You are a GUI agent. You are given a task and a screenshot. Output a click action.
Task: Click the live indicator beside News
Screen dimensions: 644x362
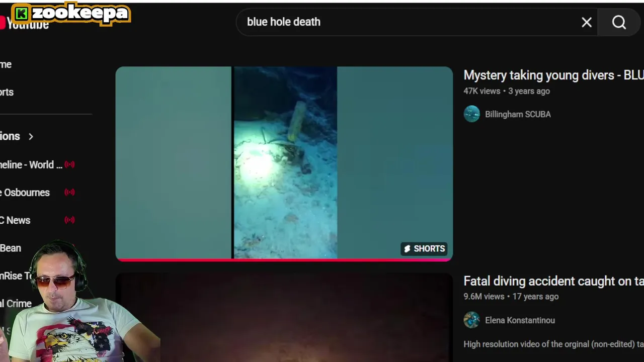coord(69,220)
